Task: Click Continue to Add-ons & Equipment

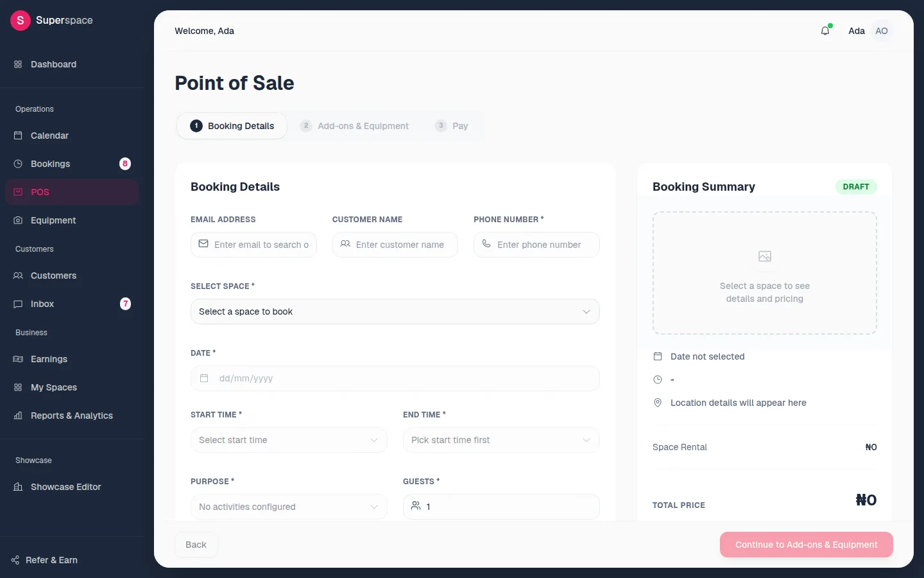Action: (806, 545)
